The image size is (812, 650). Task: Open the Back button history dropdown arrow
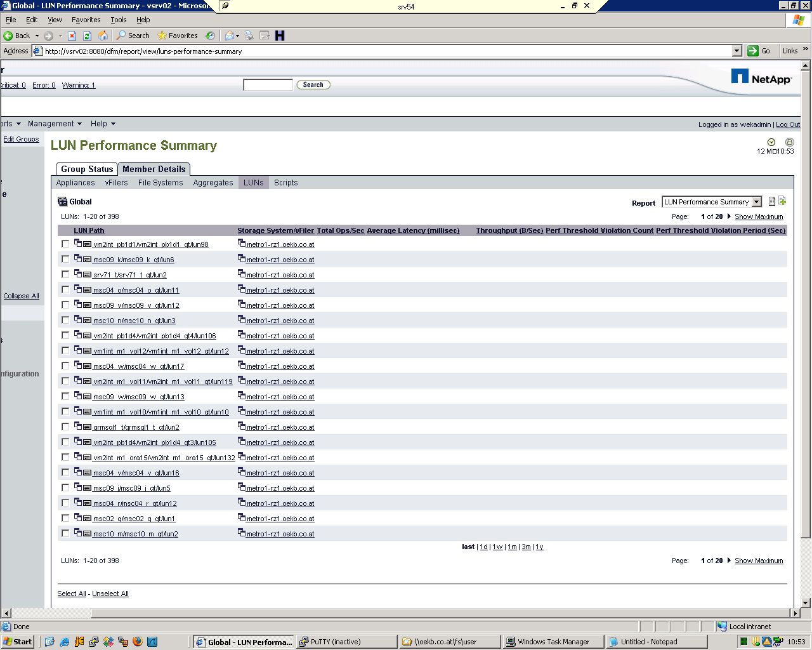tap(37, 36)
